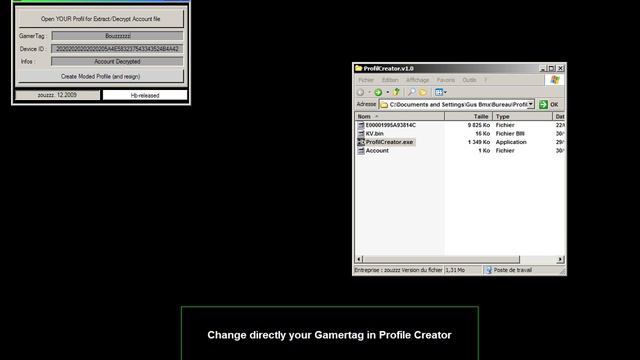This screenshot has height=360, width=640.
Task: Click the Entreprise status bar text
Action: (x=398, y=270)
